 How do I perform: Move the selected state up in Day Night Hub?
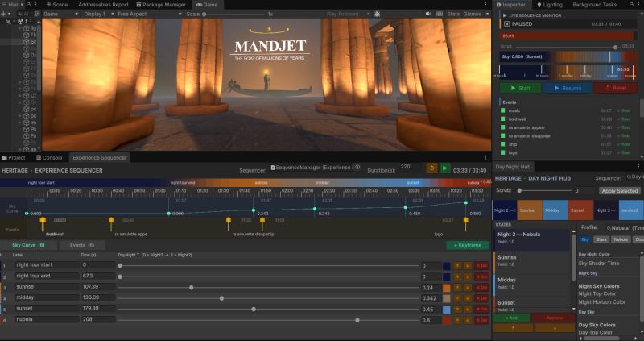coord(513,328)
